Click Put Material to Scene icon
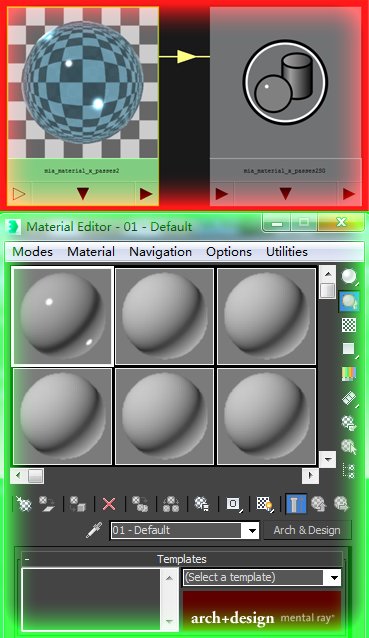 46,504
